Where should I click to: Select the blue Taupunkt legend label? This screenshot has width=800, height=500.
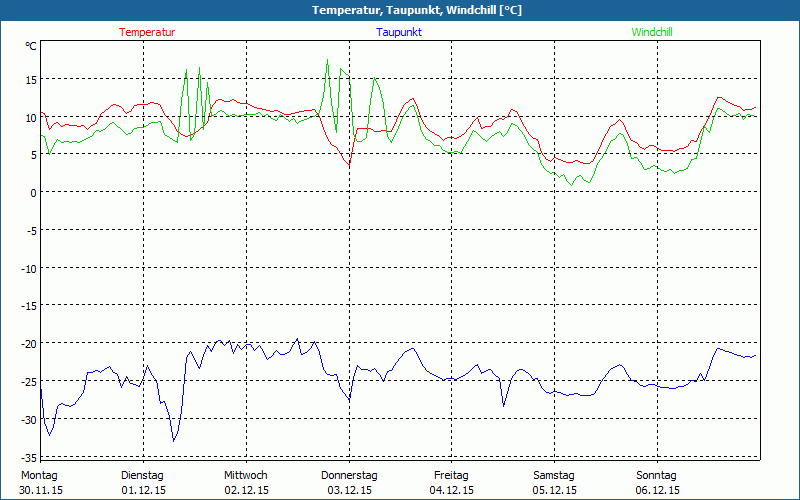[x=399, y=32]
